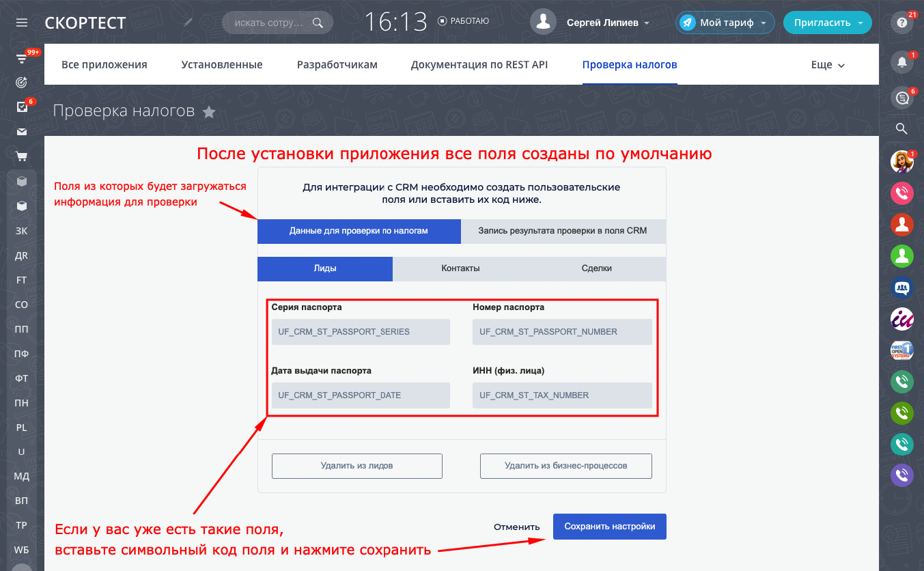Click the Удалить из бизнес-процессов button
The width and height of the screenshot is (924, 571).
[566, 466]
